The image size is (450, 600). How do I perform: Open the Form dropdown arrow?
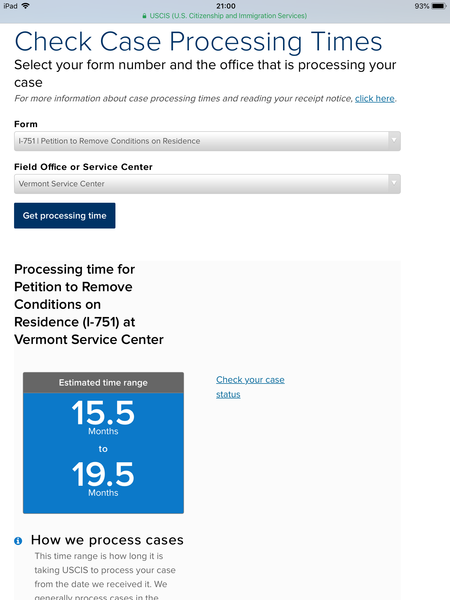394,140
